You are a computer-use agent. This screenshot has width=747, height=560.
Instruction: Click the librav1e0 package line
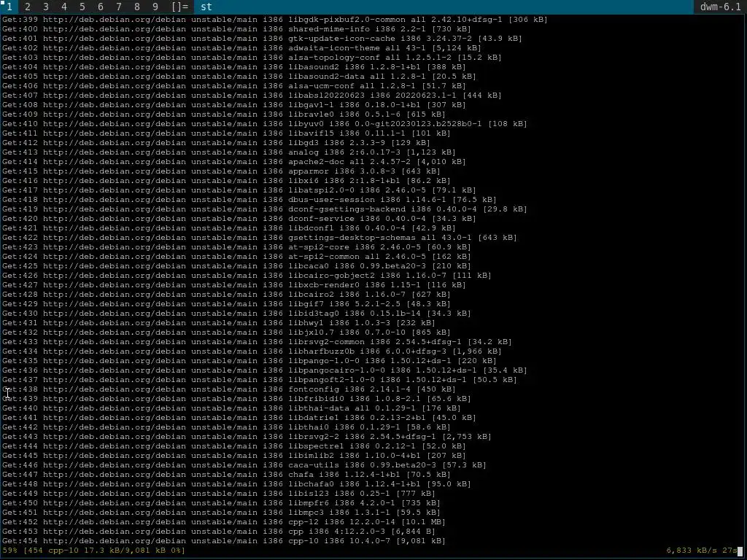click(224, 114)
